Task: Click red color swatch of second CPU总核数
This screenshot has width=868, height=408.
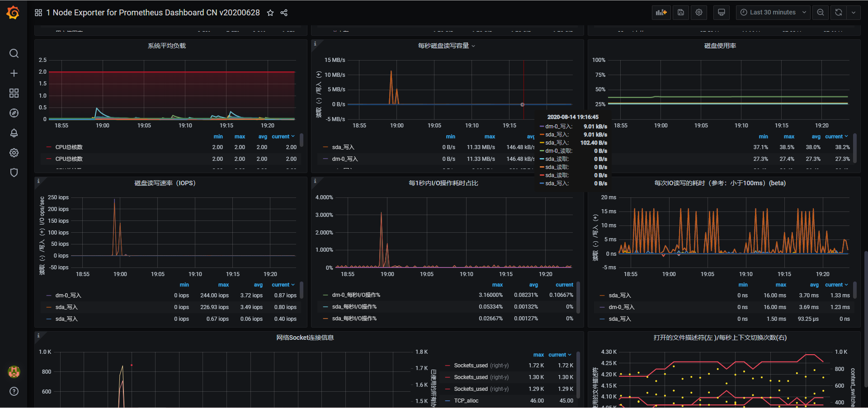Action: pyautogui.click(x=49, y=159)
